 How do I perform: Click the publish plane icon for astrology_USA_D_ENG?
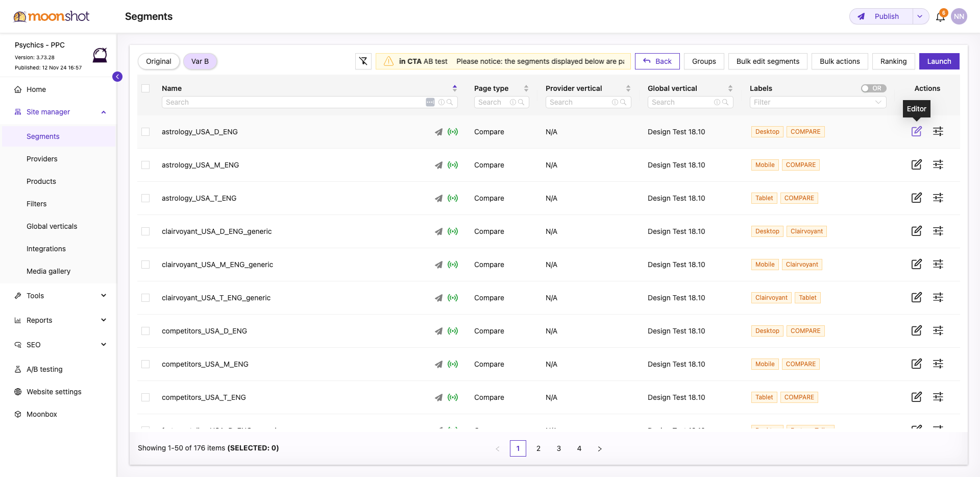[438, 132]
